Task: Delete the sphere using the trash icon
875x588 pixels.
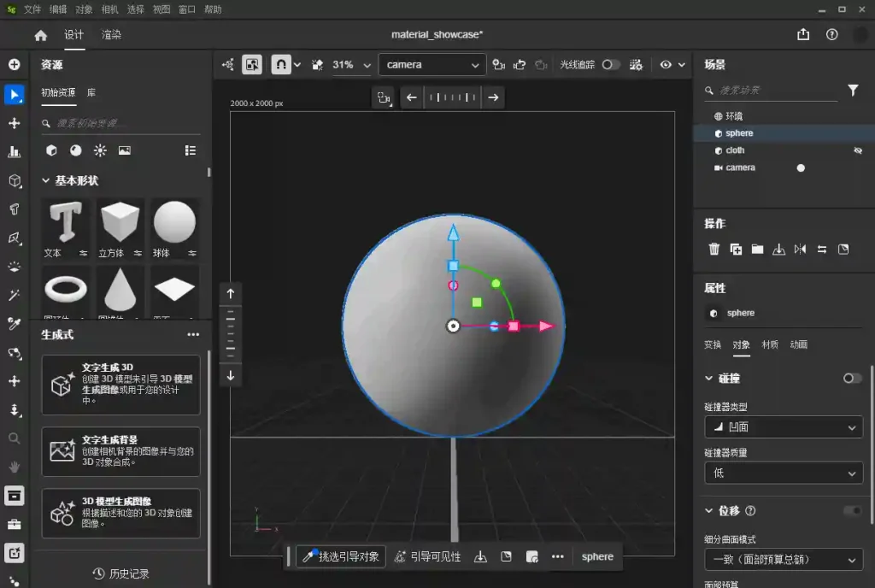Action: [x=714, y=249]
